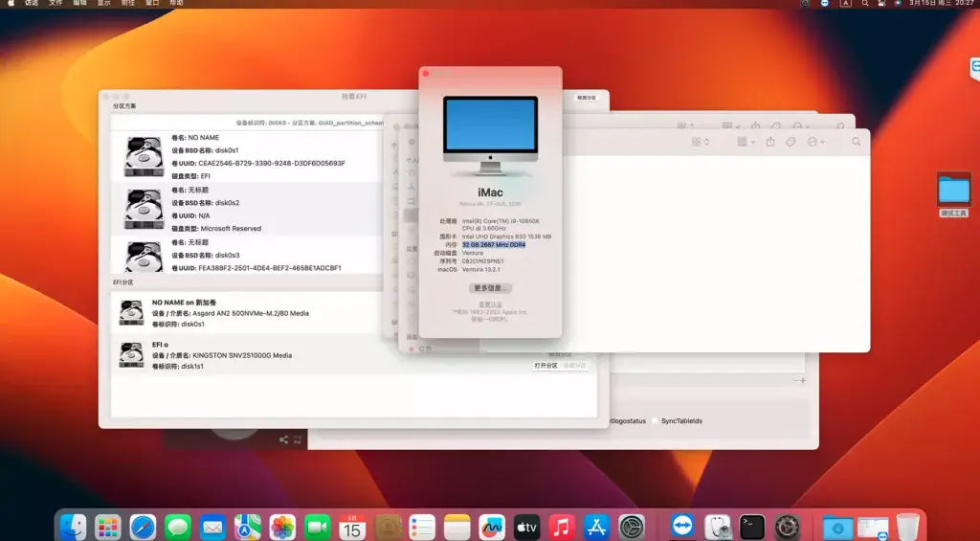
Task: Open the 帮助 menu
Action: (x=177, y=3)
